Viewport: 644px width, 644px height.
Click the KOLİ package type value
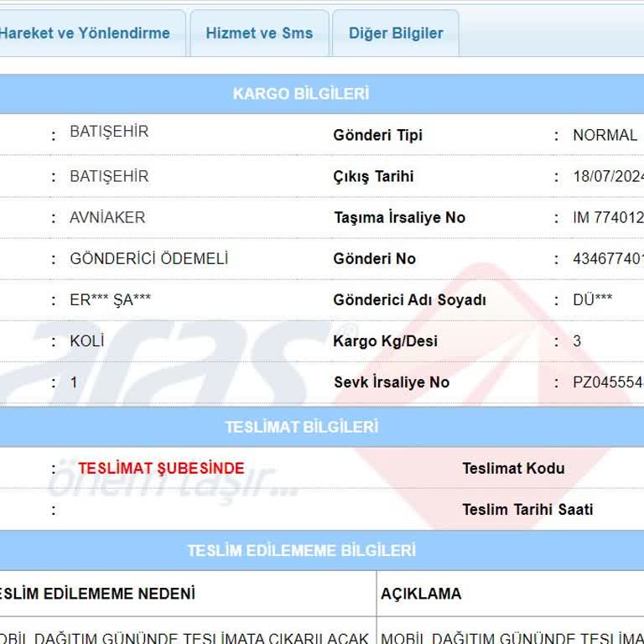tap(87, 341)
